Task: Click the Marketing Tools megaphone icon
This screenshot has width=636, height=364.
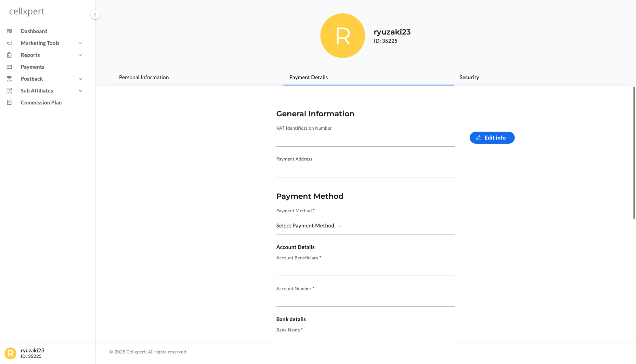Action: pos(9,43)
